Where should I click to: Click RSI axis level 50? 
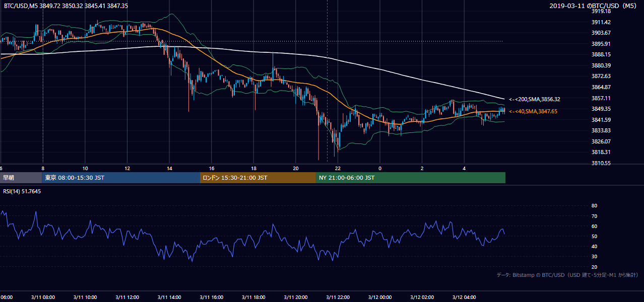coord(594,236)
